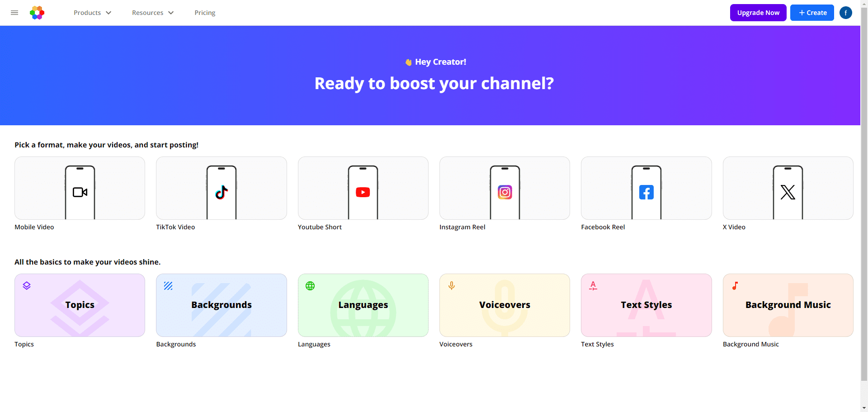Image resolution: width=868 pixels, height=412 pixels.
Task: Click the colorful flower logo
Action: [37, 13]
